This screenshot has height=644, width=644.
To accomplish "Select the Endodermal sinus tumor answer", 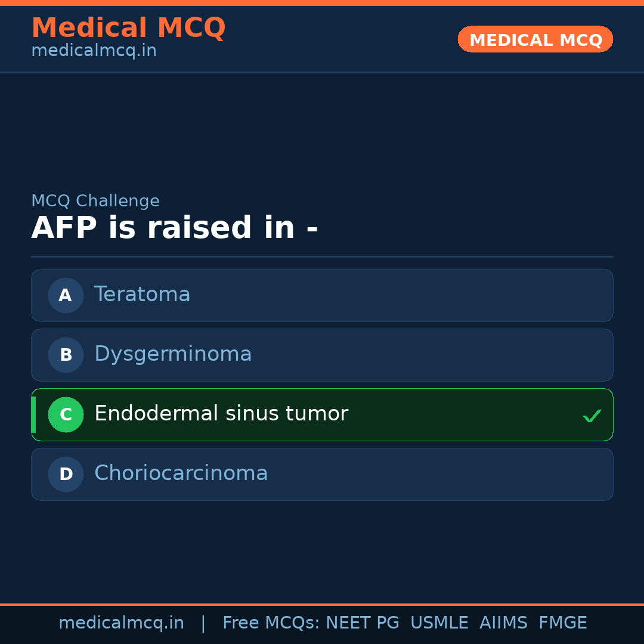I will point(322,414).
